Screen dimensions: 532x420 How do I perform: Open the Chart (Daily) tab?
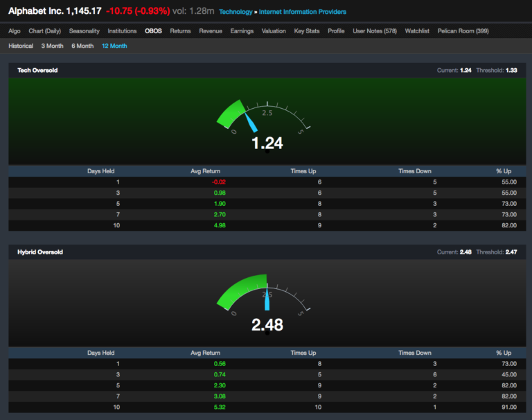(x=45, y=31)
